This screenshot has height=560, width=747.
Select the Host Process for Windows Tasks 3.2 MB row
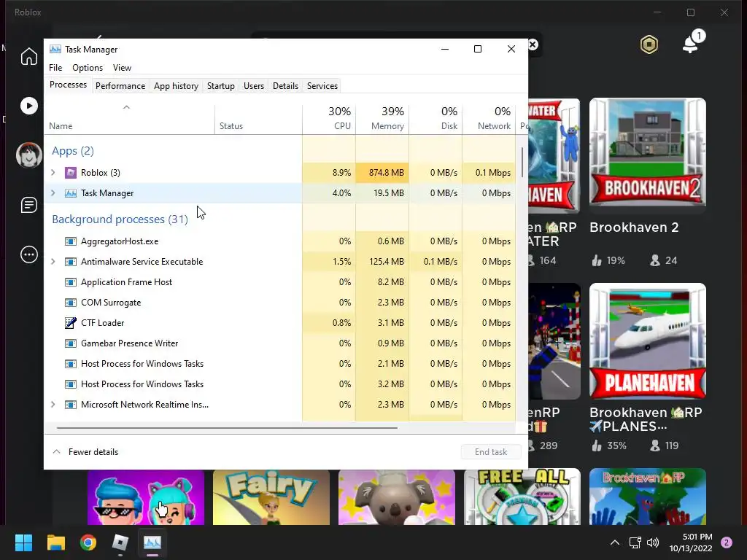[x=280, y=384]
